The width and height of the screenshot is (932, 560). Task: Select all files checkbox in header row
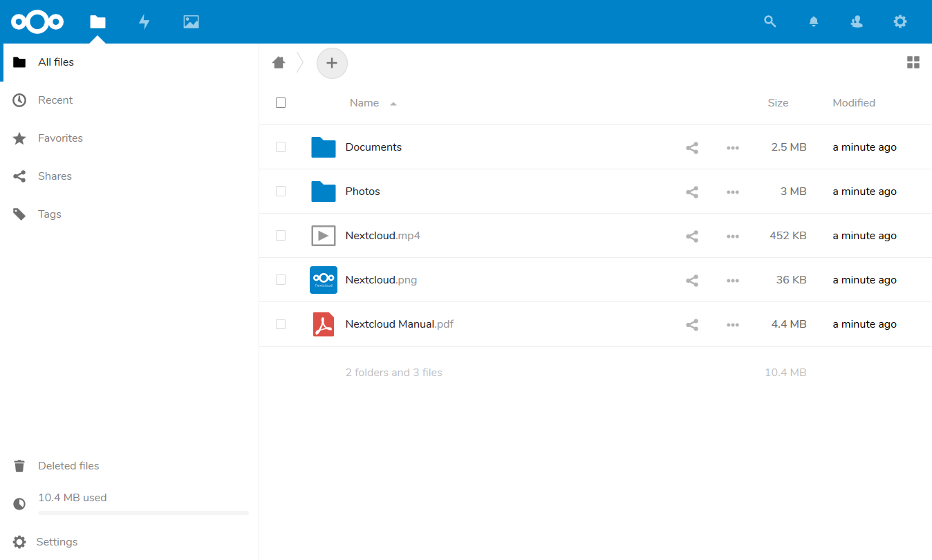point(281,103)
